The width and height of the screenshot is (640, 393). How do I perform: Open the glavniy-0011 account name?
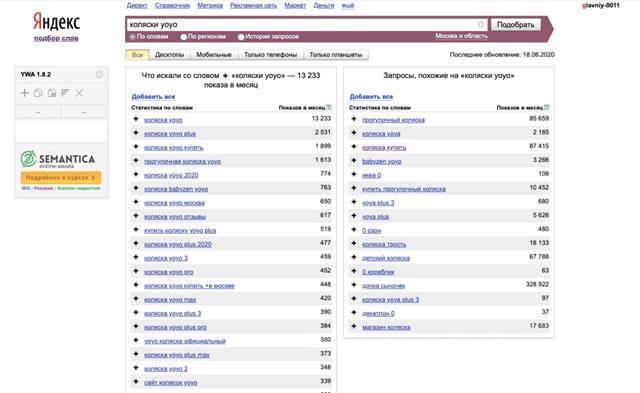[600, 5]
